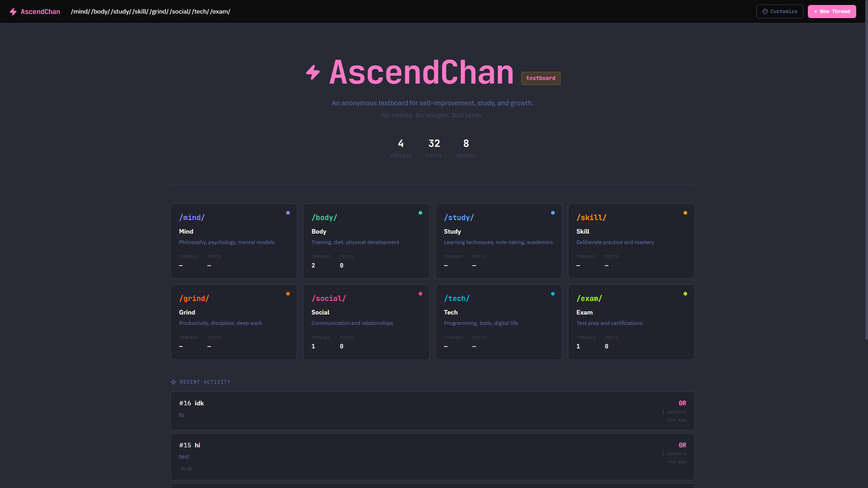
Task: Open the Customize panel
Action: click(x=780, y=12)
